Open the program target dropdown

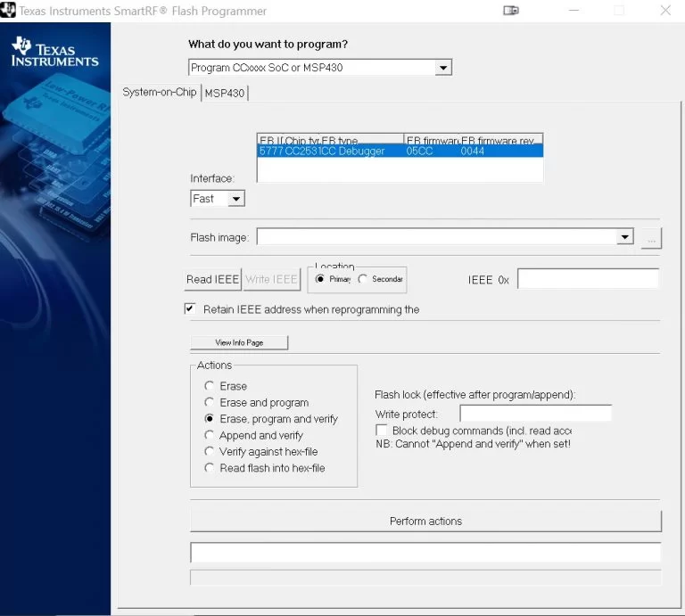click(443, 68)
